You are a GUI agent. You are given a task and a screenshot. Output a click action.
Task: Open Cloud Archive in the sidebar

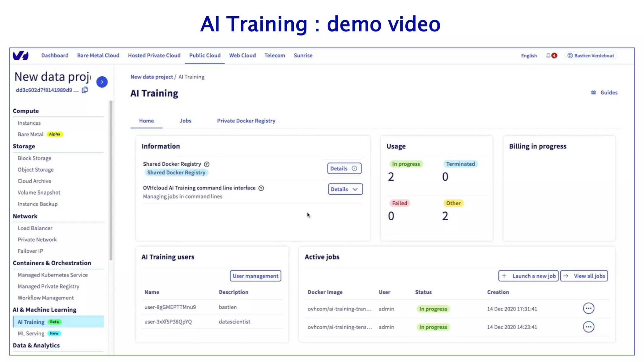pos(34,181)
